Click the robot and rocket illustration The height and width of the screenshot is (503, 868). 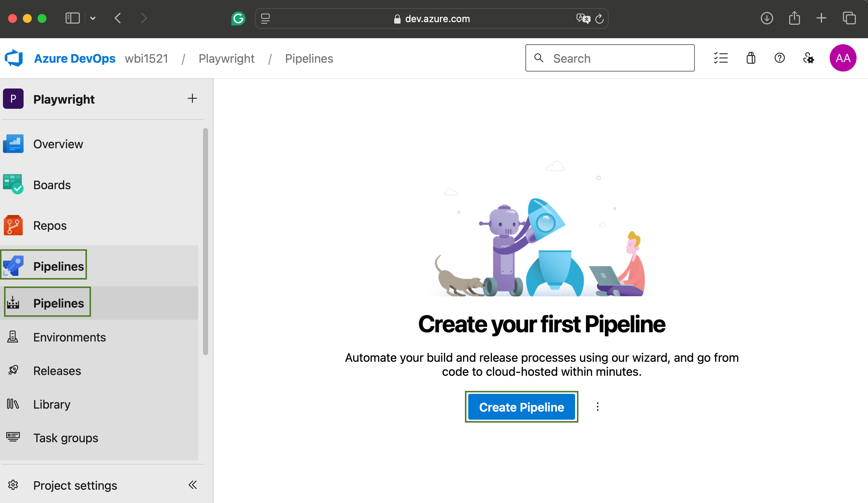[x=542, y=229]
